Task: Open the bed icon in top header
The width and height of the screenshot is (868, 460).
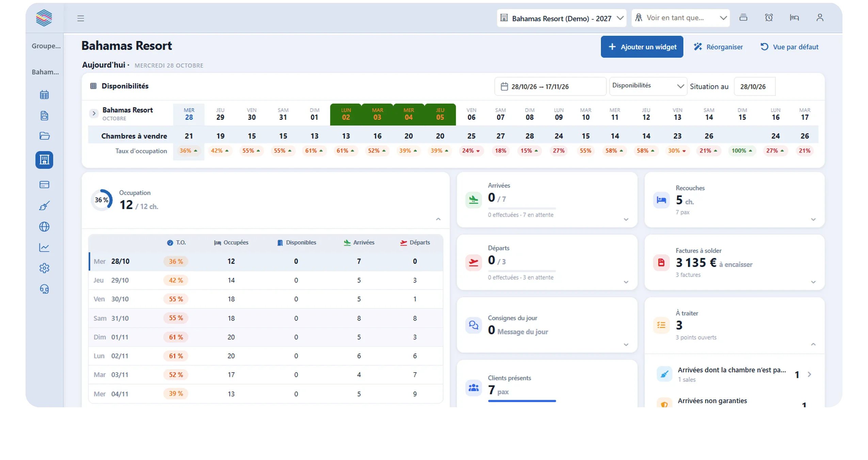Action: [x=794, y=18]
